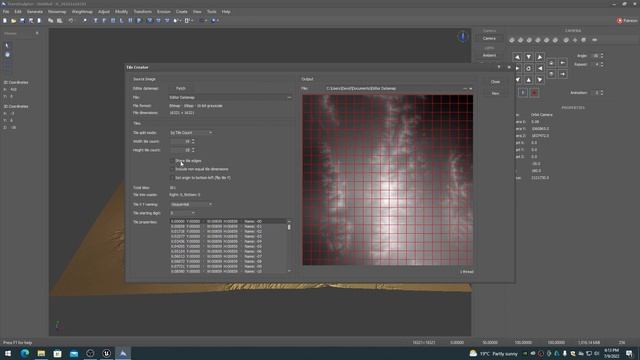The width and height of the screenshot is (640, 360).
Task: Adjust the Animation value stepper
Action: pos(602,93)
